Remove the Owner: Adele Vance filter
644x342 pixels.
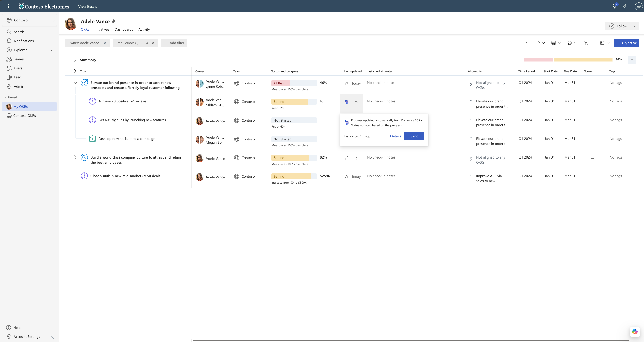click(x=105, y=43)
